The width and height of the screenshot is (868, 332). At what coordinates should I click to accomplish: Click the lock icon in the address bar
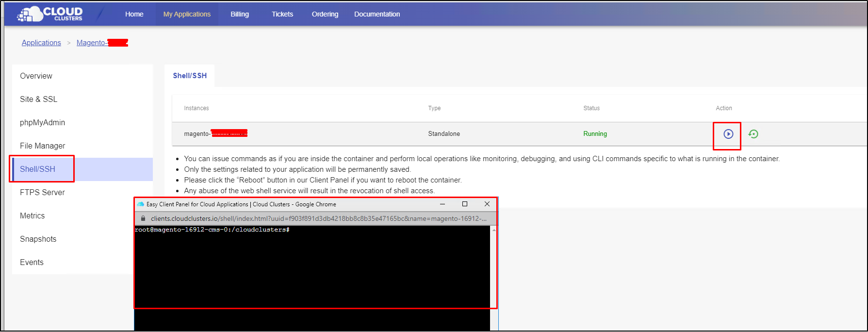pos(143,218)
